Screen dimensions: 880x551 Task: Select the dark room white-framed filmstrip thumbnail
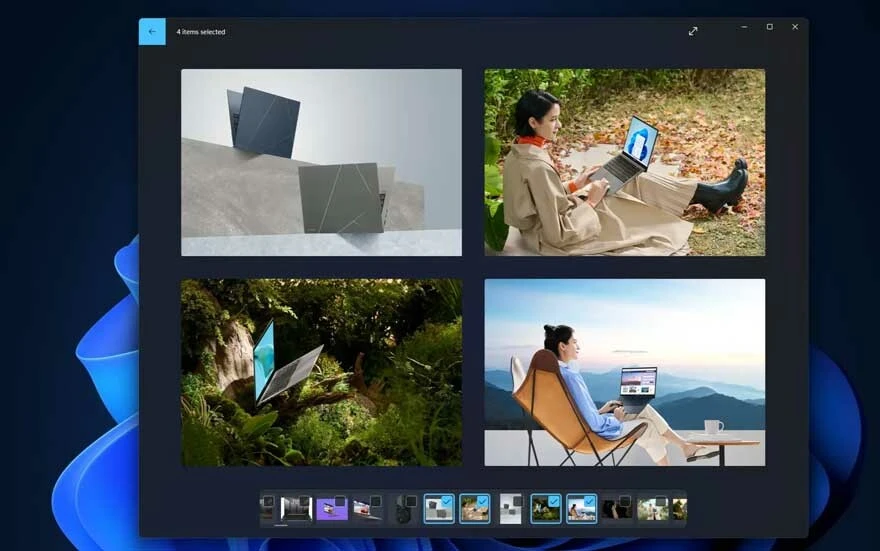(296, 509)
